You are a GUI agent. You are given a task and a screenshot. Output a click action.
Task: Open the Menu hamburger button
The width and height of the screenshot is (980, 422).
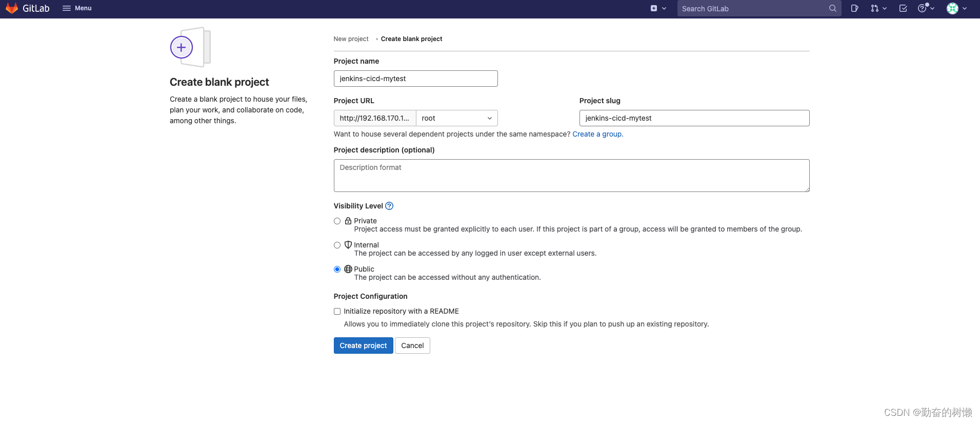pyautogui.click(x=77, y=8)
